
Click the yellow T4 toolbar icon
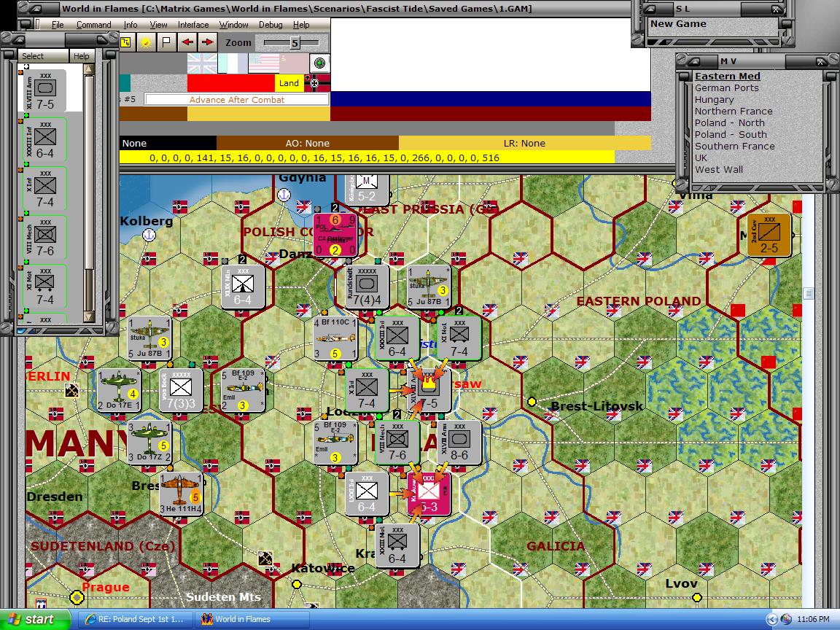click(126, 42)
